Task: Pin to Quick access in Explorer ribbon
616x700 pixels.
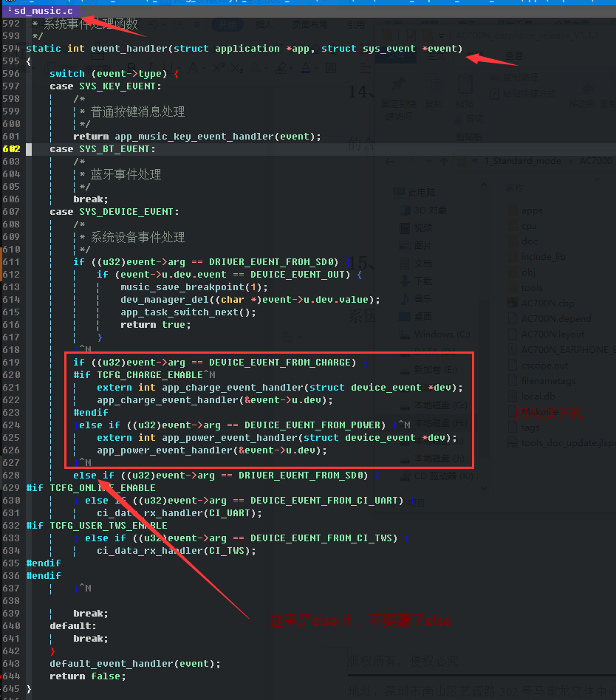Action: coord(398,98)
